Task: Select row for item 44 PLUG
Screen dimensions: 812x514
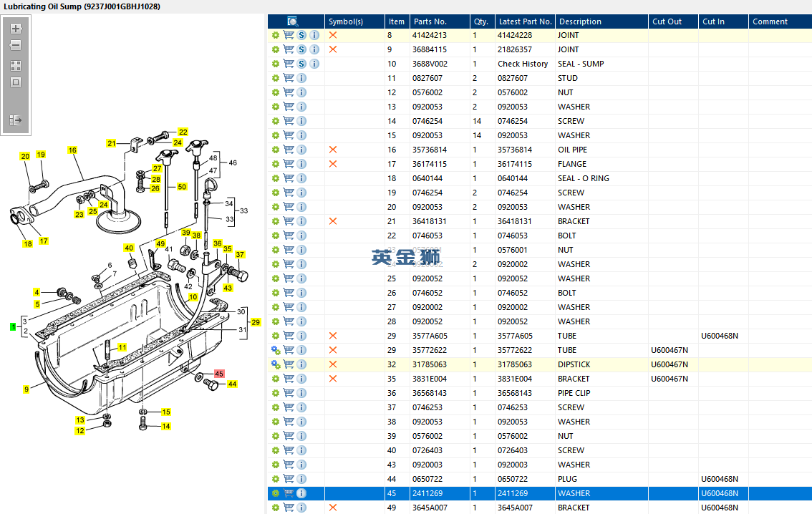Action: click(540, 479)
